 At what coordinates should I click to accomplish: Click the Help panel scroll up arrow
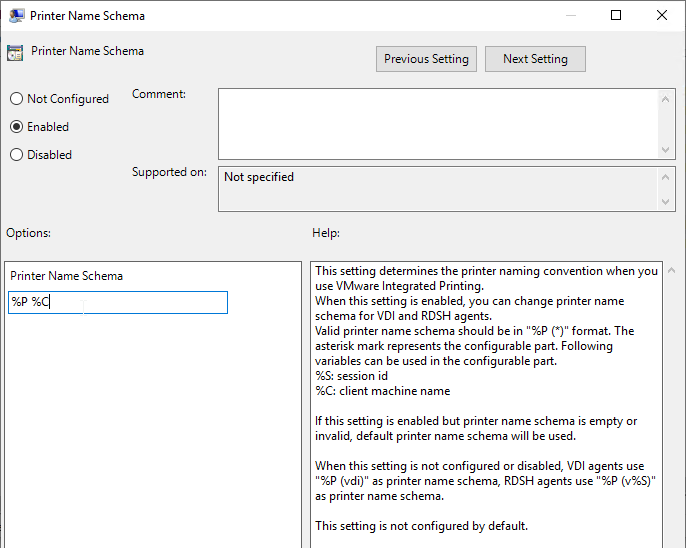(672, 271)
